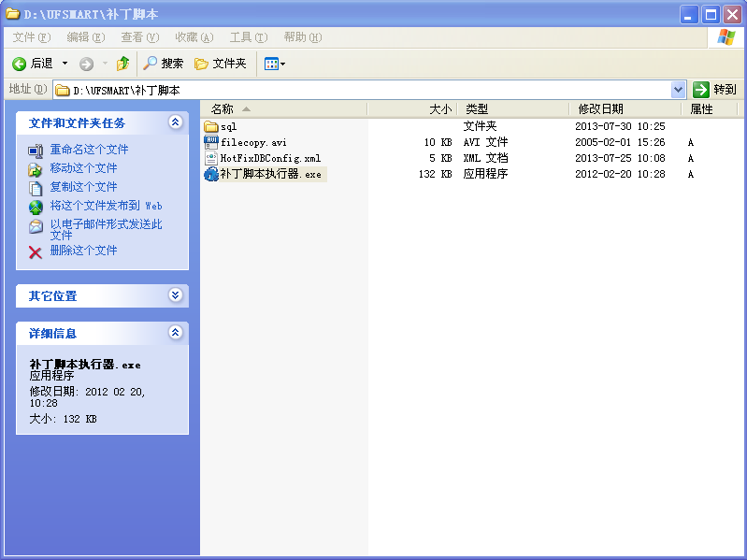Open the 收藏(A) menu
The image size is (747, 560).
click(194, 37)
